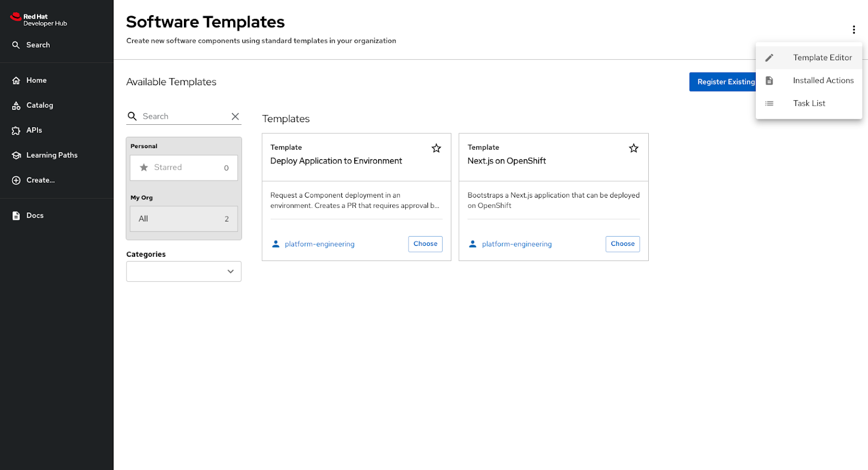Image resolution: width=868 pixels, height=470 pixels.
Task: Focus the template Search input field
Action: (184, 116)
